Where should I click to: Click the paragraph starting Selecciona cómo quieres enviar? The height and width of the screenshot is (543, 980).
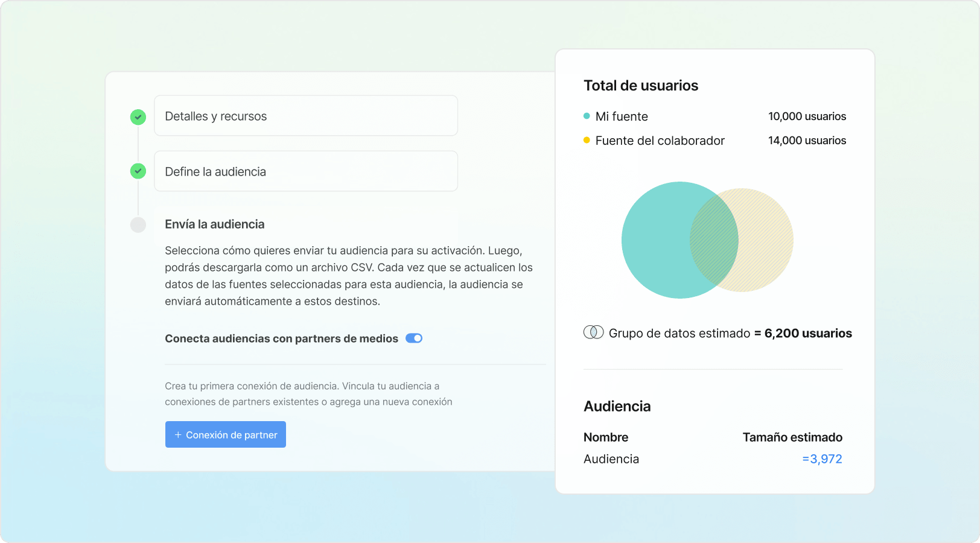pos(349,276)
